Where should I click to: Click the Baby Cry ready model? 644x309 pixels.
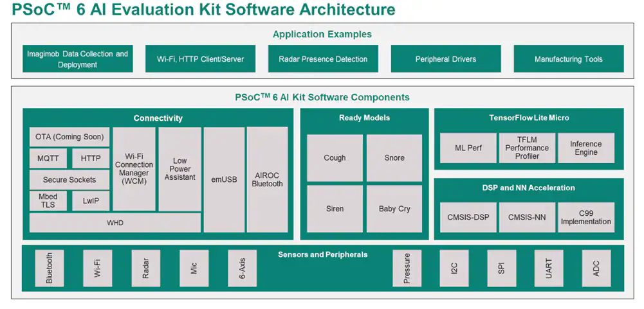pyautogui.click(x=394, y=209)
